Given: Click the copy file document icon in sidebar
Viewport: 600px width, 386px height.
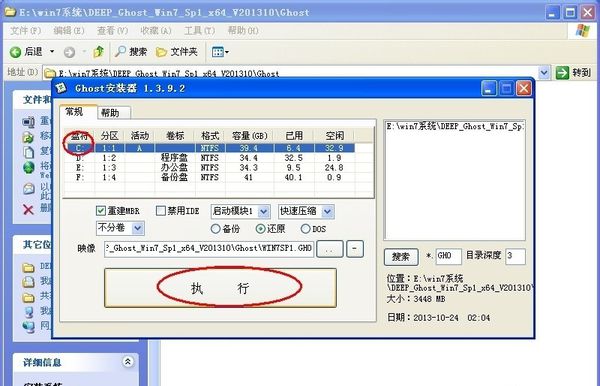Looking at the screenshot, I should [29, 152].
